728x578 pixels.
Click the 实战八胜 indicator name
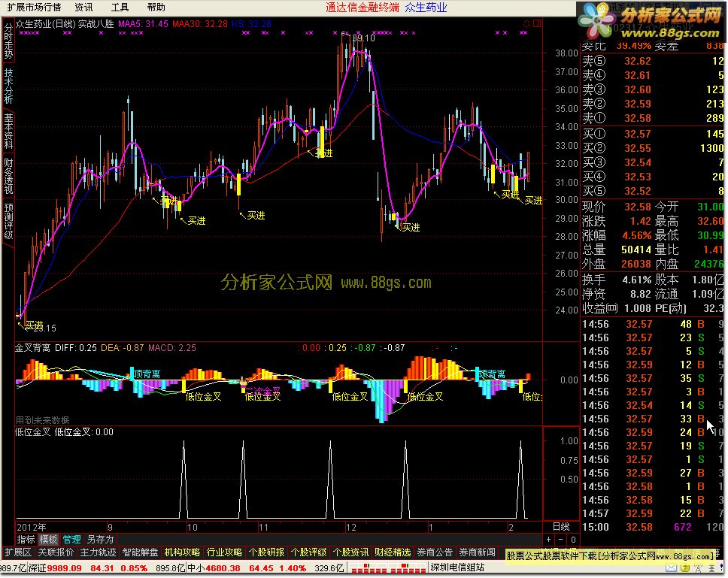96,23
